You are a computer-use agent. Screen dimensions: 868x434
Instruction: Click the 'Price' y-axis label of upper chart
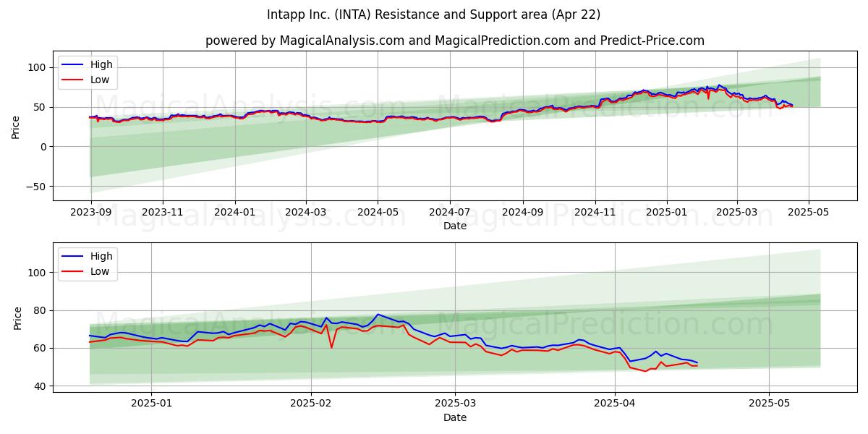click(16, 127)
